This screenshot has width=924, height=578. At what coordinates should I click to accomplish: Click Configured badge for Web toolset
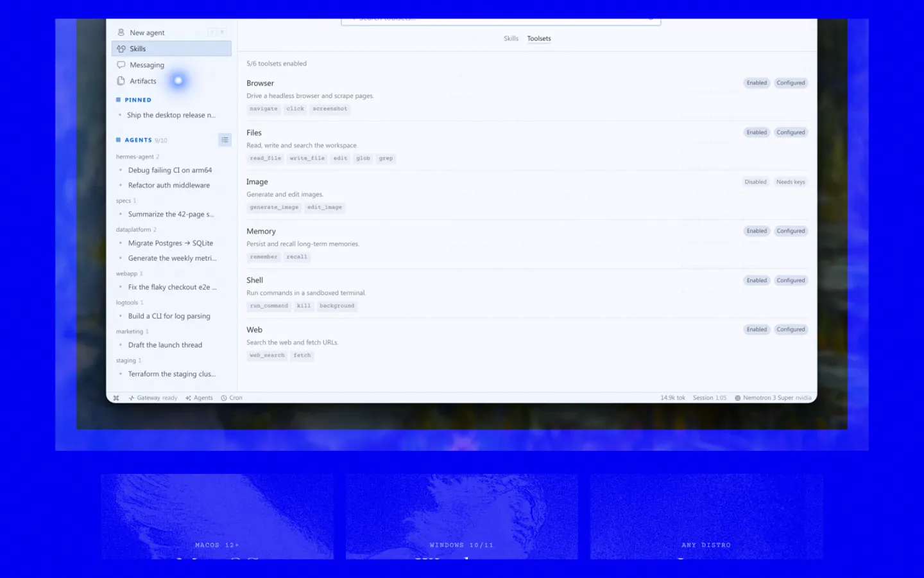click(x=791, y=329)
